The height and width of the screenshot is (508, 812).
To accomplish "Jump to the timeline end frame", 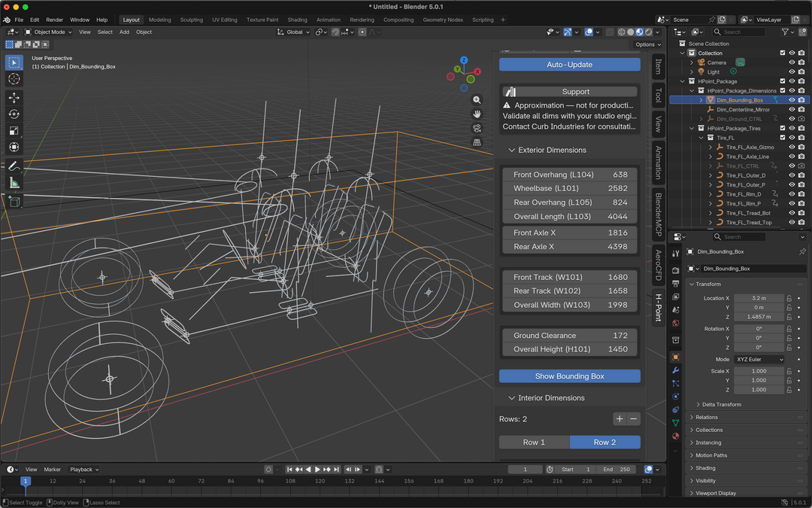I will [x=337, y=469].
